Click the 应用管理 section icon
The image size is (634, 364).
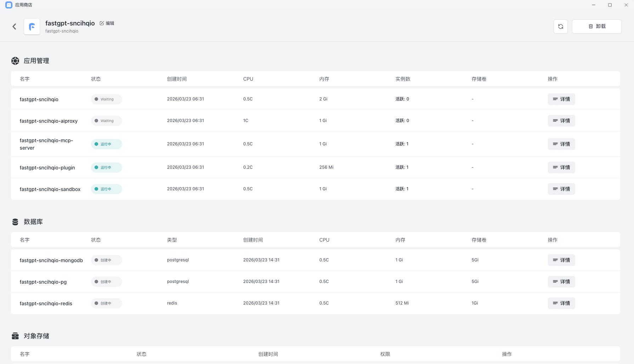[15, 61]
